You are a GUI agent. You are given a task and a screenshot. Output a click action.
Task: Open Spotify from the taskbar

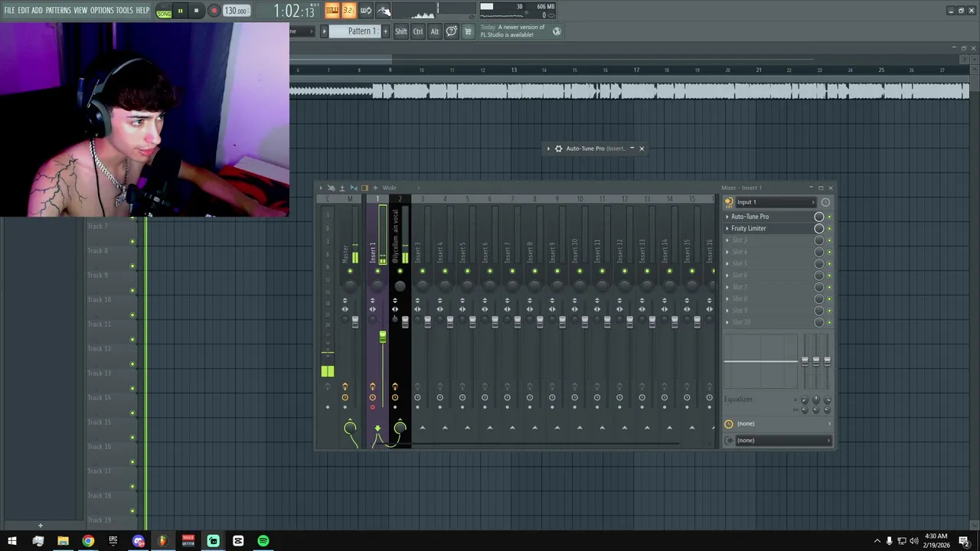[x=263, y=541]
